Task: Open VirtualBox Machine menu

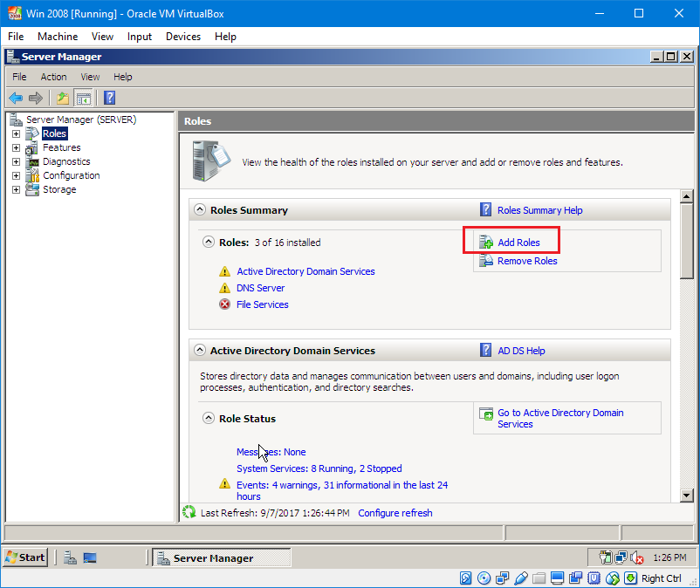Action: click(58, 37)
